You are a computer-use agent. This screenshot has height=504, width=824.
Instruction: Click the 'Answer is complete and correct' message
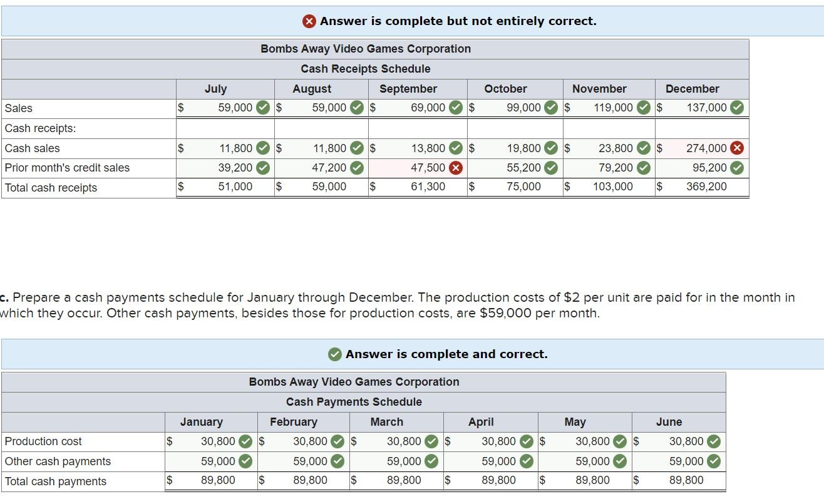click(x=446, y=354)
